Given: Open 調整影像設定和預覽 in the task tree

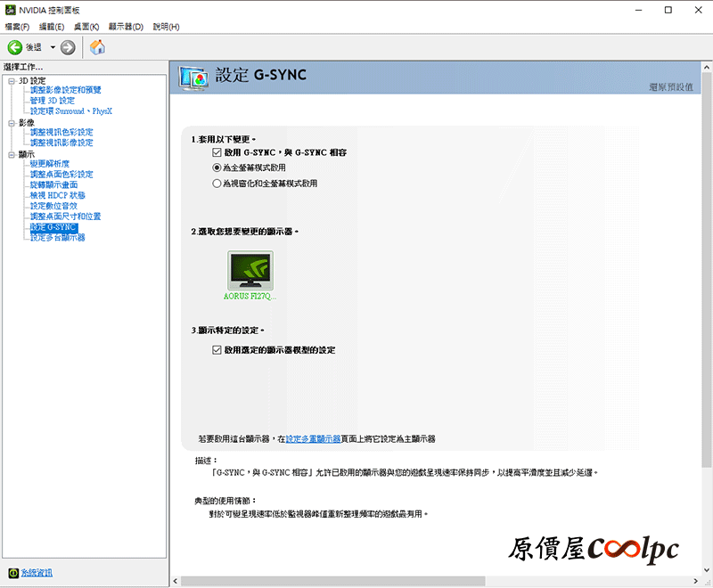Looking at the screenshot, I should [x=65, y=90].
